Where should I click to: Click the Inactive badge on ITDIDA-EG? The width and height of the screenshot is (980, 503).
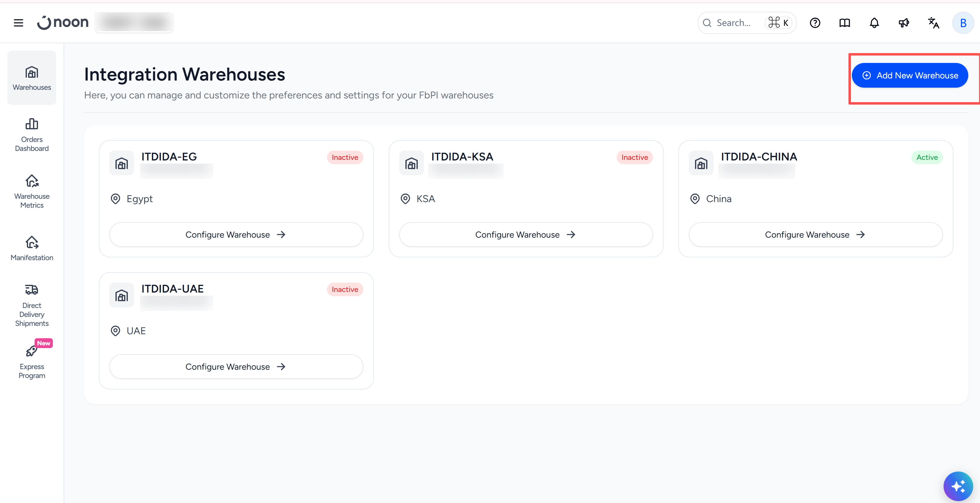coord(345,157)
